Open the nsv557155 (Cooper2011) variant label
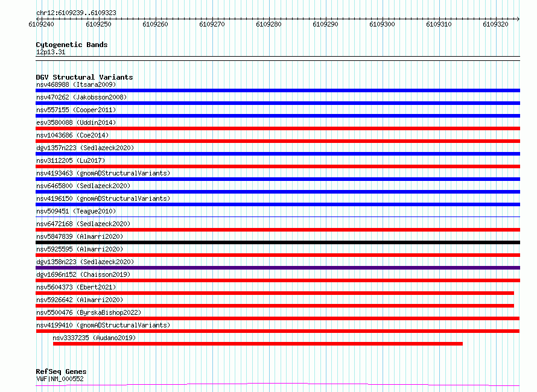Image resolution: width=537 pixels, height=392 pixels. (76, 110)
